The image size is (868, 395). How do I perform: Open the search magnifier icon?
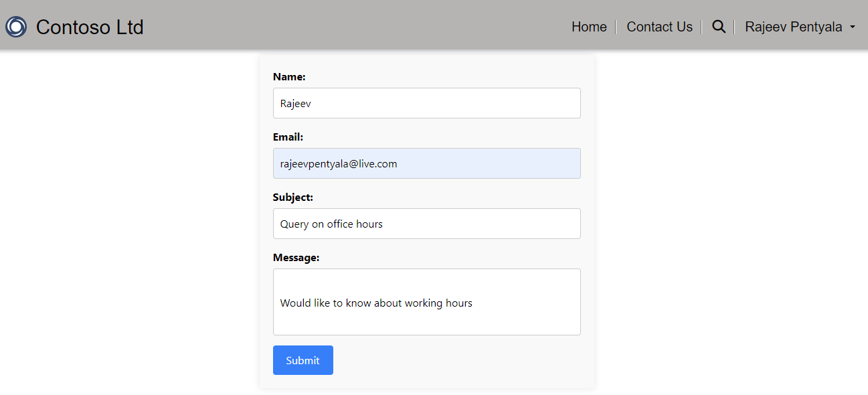click(x=719, y=27)
